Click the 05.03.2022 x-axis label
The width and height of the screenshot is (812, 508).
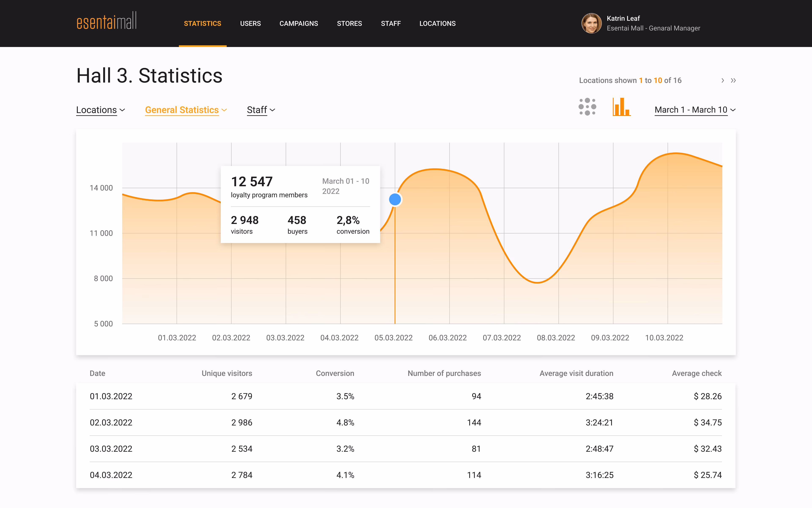click(x=393, y=338)
